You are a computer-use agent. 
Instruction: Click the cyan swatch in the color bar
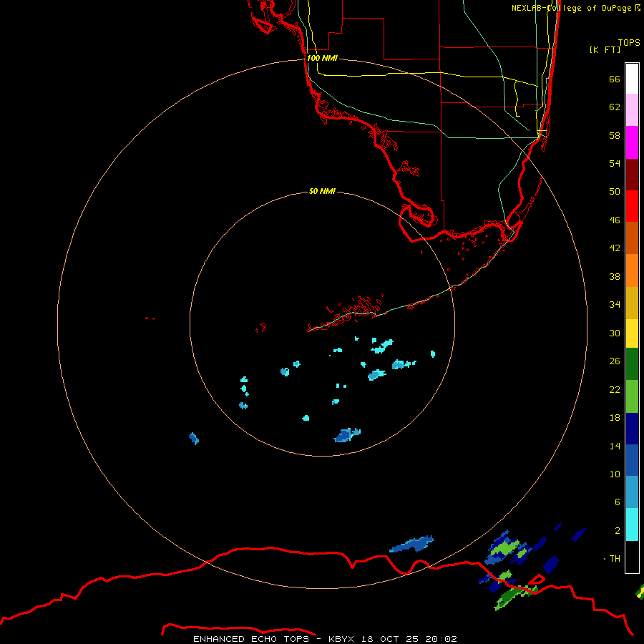click(632, 525)
